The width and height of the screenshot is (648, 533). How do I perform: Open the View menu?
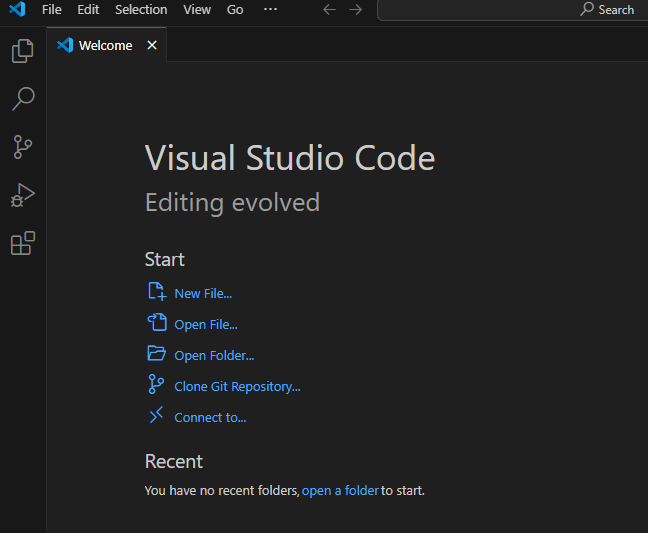[197, 10]
